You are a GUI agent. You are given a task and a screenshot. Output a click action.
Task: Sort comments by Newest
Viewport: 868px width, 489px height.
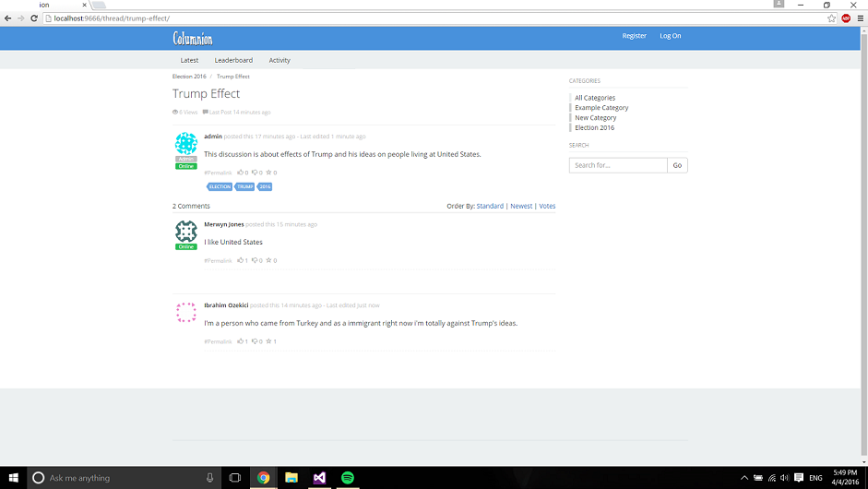pos(521,206)
